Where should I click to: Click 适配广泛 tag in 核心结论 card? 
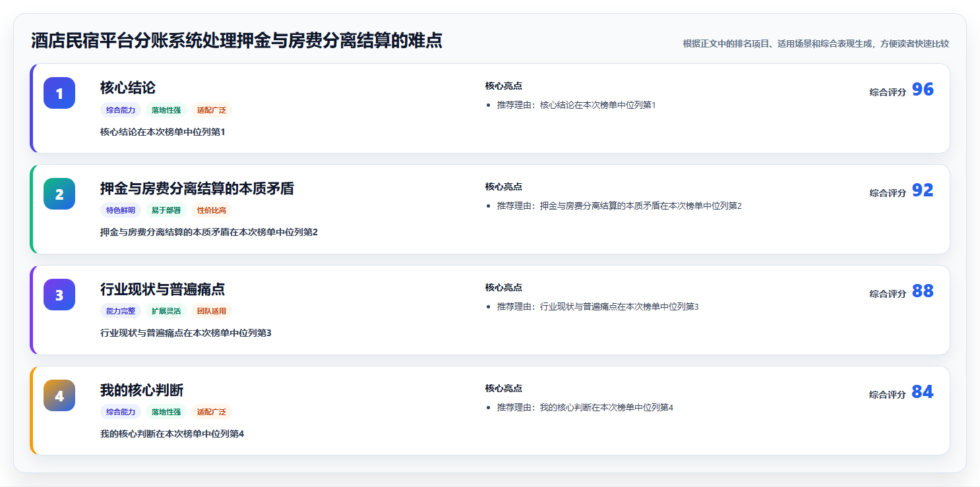pos(212,110)
